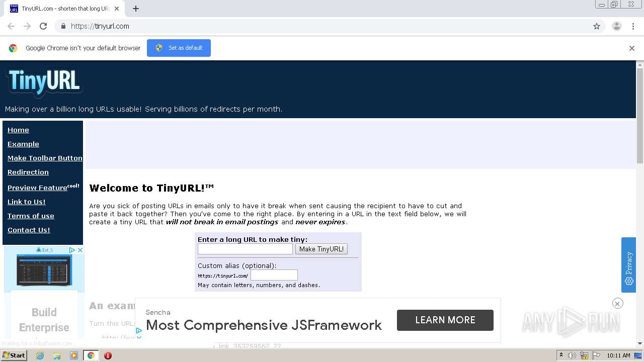Click Set as default button

click(x=179, y=48)
